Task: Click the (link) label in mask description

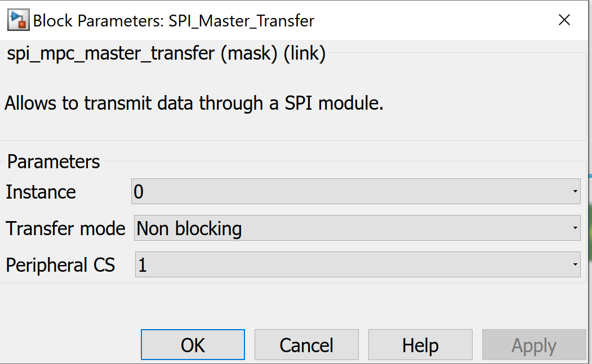Action: [x=304, y=53]
